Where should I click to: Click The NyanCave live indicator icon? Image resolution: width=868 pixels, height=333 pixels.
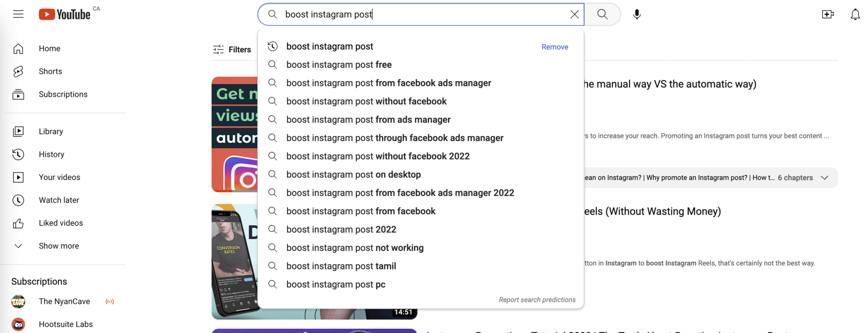tap(110, 302)
